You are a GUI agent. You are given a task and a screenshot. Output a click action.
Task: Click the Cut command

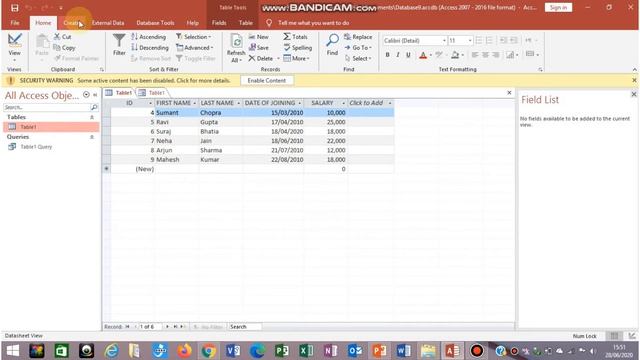tap(62, 37)
